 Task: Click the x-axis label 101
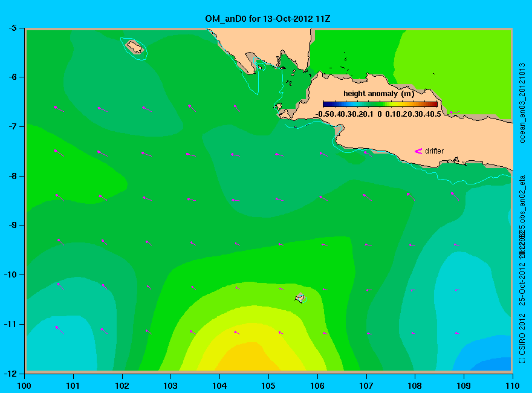point(73,386)
